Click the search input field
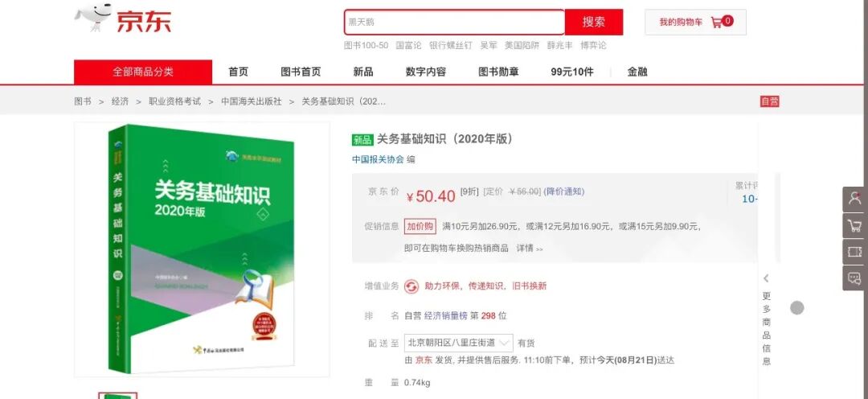The height and width of the screenshot is (399, 868). 454,23
